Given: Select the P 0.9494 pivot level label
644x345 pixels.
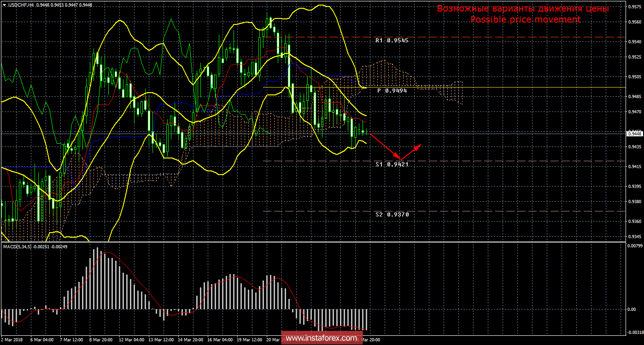Looking at the screenshot, I should 392,91.
